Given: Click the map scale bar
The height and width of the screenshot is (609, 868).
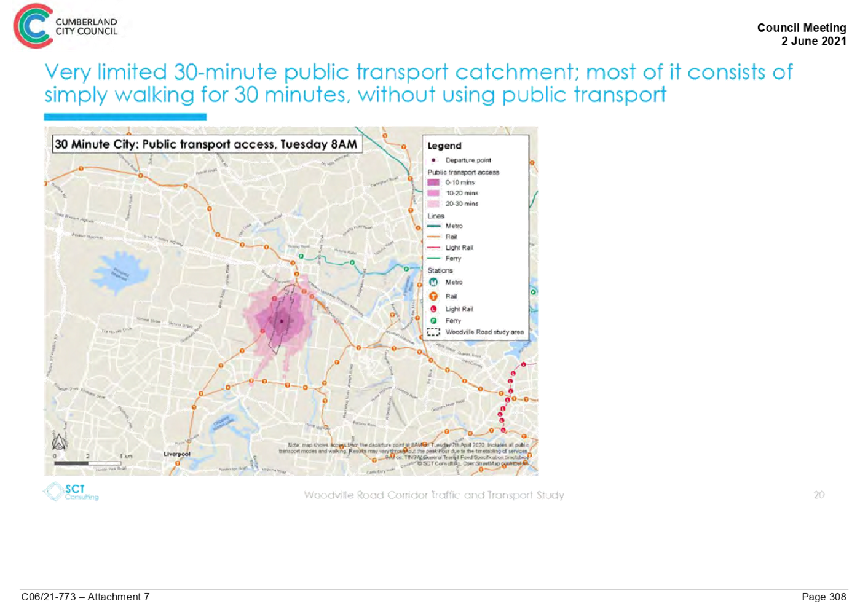Looking at the screenshot, I should 88,463.
